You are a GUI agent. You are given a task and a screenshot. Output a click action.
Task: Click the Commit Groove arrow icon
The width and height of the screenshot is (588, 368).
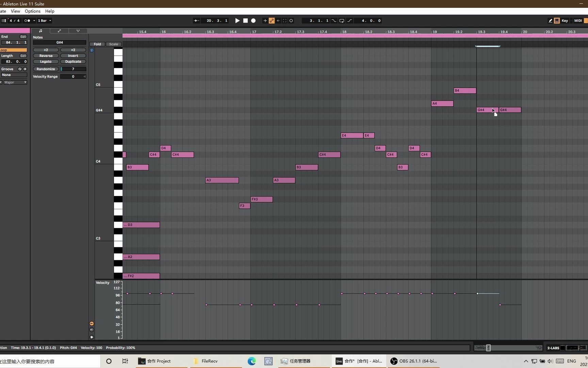click(25, 69)
